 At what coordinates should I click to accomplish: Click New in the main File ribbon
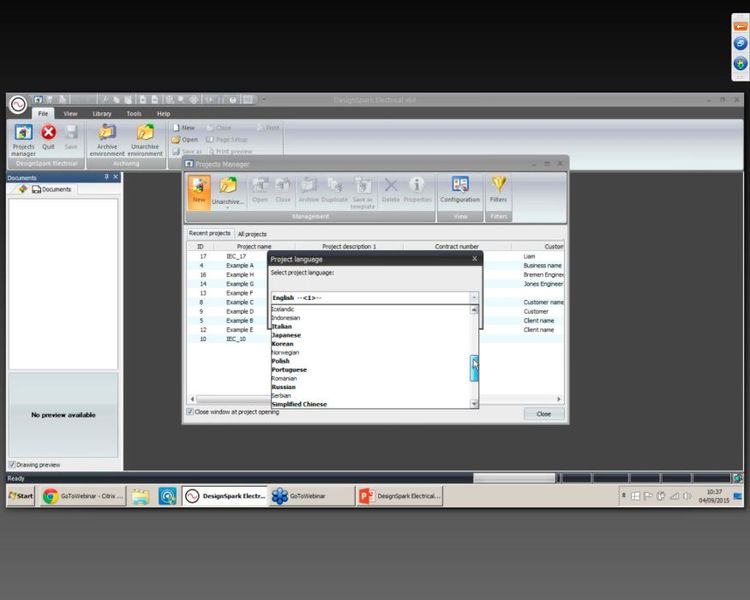[184, 128]
